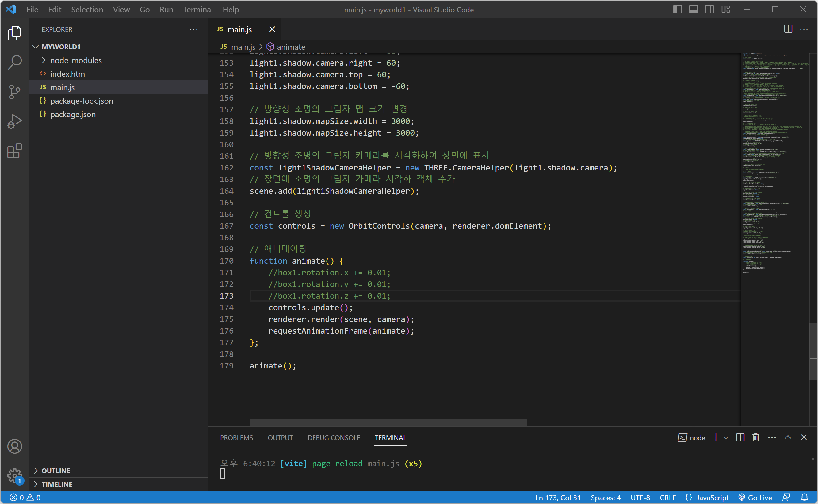The height and width of the screenshot is (504, 818).
Task: Toggle primary side bar visibility
Action: click(677, 9)
